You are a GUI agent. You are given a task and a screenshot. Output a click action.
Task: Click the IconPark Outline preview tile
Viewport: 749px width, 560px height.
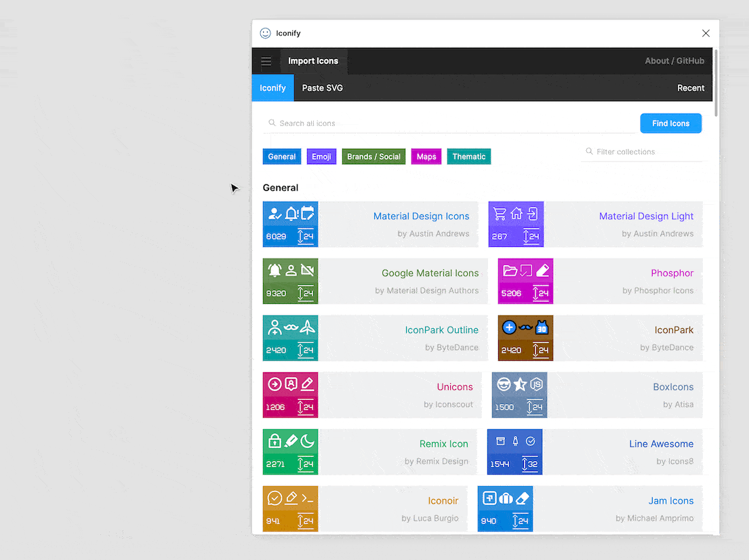tap(290, 338)
